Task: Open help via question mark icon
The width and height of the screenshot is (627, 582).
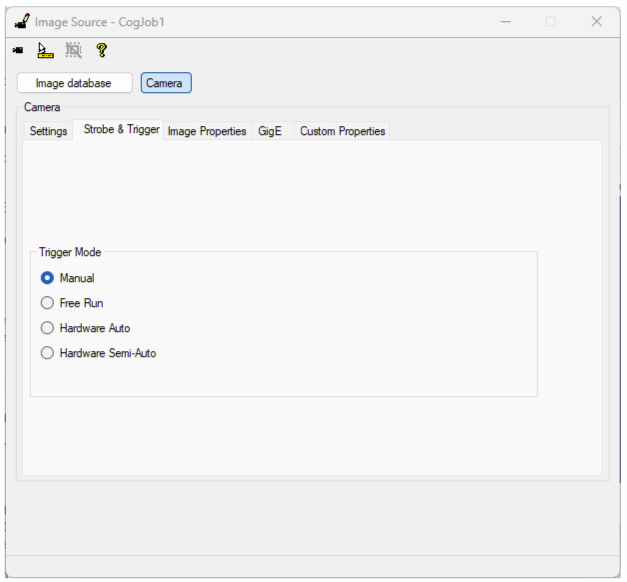Action: click(102, 50)
